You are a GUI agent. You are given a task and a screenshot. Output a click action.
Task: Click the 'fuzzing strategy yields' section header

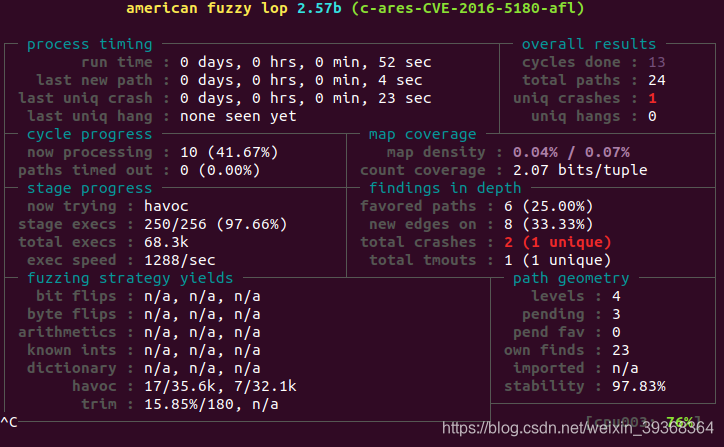130,278
